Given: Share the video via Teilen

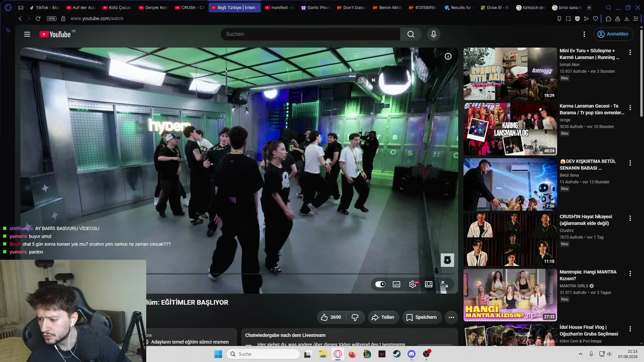Looking at the screenshot, I should click(x=382, y=317).
